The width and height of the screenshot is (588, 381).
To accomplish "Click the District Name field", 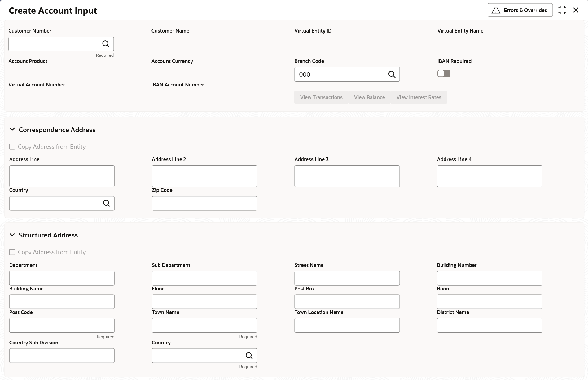I will click(490, 325).
